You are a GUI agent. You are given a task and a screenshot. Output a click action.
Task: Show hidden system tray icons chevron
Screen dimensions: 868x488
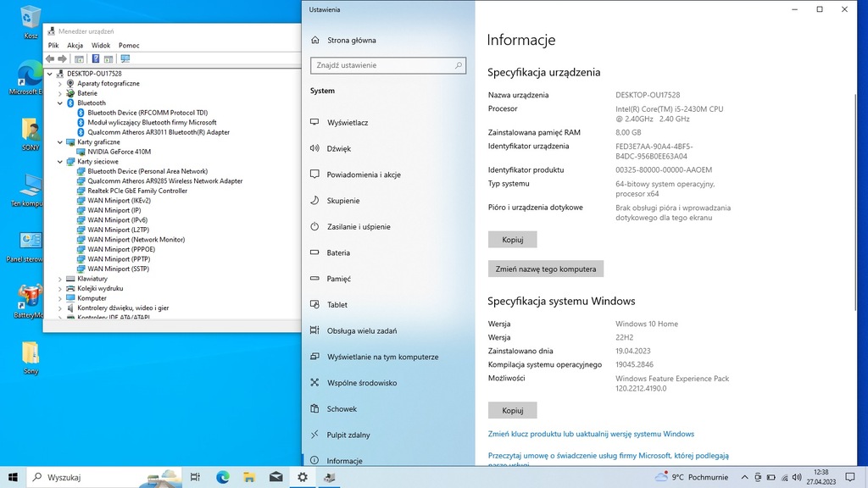744,477
